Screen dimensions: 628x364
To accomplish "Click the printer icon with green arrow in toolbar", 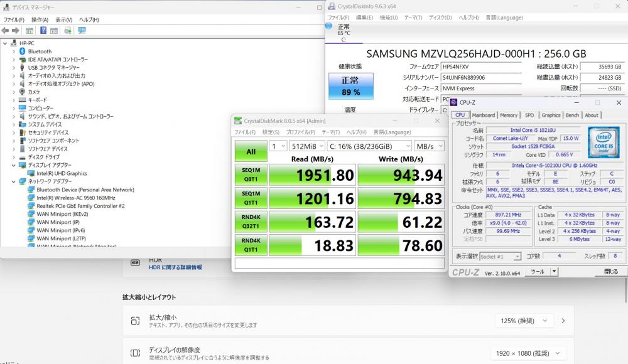I will (68, 30).
